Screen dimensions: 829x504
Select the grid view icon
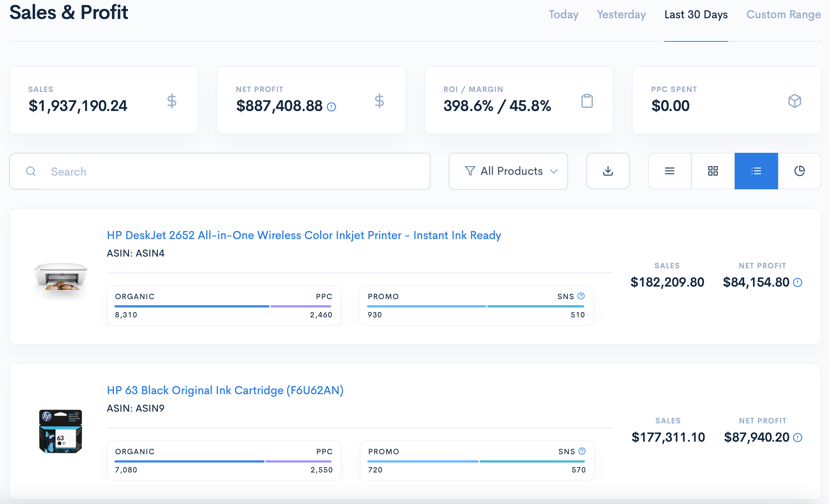click(712, 171)
